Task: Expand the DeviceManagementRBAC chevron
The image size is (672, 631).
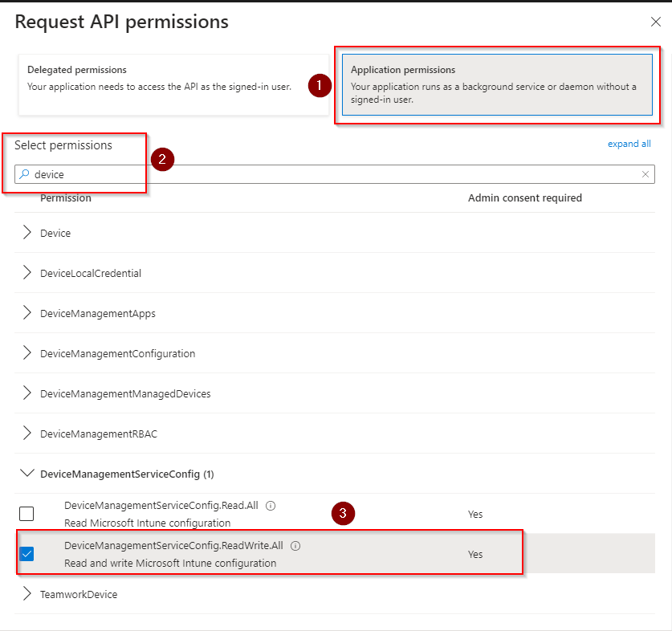Action: click(27, 434)
